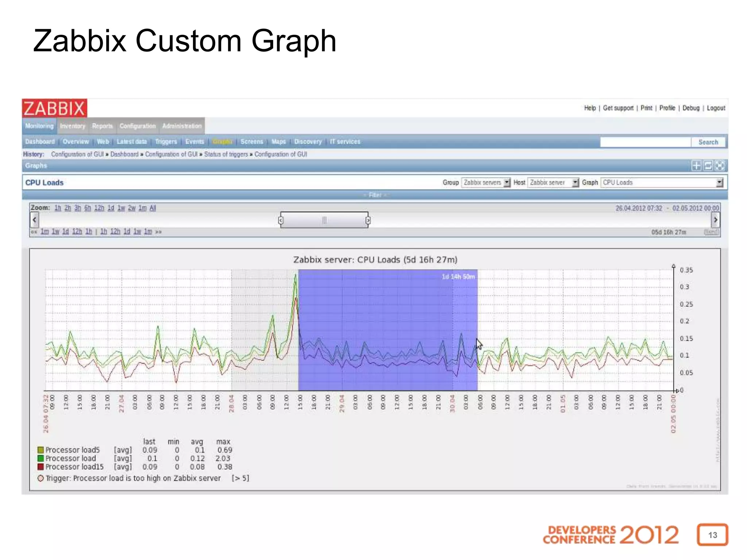Go to Triggers submenu
The height and width of the screenshot is (560, 747).
point(166,142)
